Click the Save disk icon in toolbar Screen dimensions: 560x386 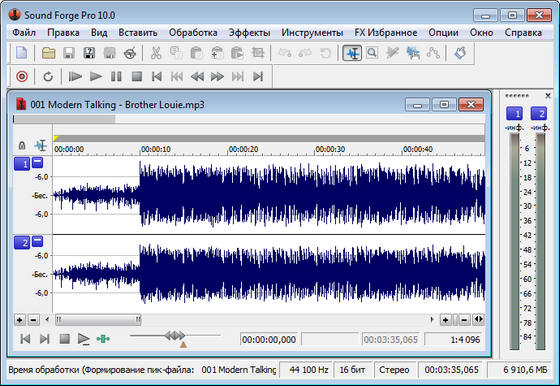pyautogui.click(x=69, y=53)
